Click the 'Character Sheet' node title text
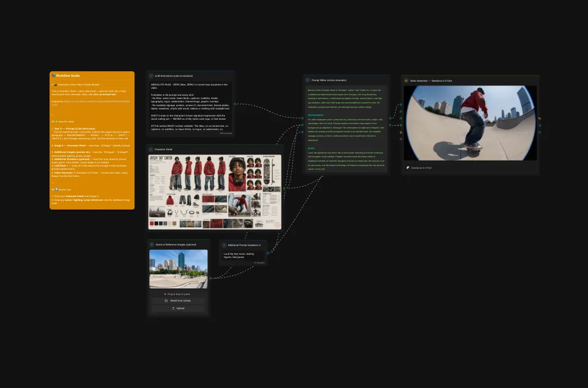Viewport: 588px width, 388px height. [x=163, y=149]
